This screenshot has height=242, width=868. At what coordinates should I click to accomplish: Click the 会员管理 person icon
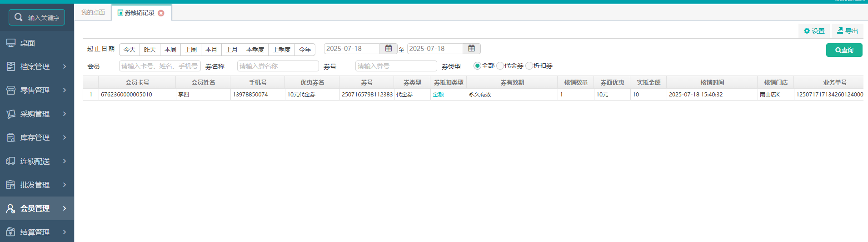point(11,208)
